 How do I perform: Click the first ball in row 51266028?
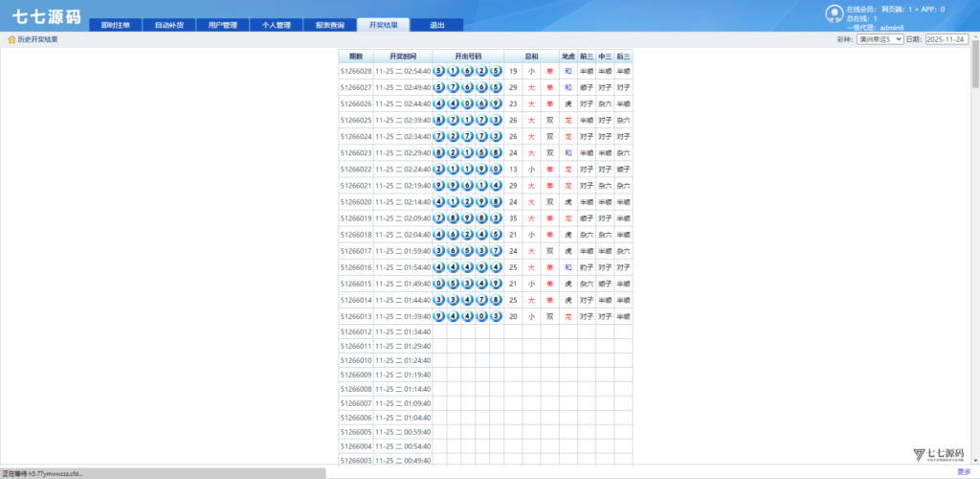coord(439,71)
